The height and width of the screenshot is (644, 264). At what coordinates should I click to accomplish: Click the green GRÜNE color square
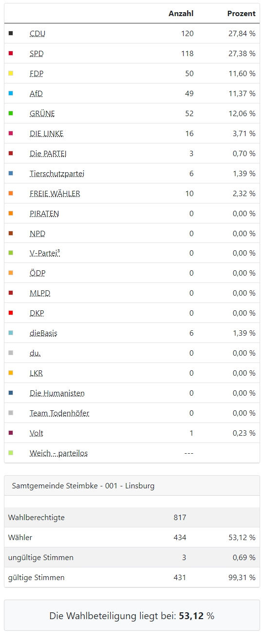click(x=11, y=113)
